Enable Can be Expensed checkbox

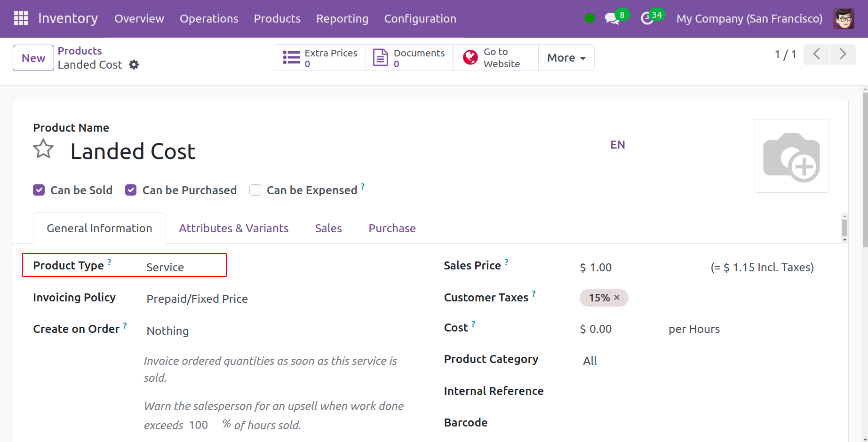[x=255, y=190]
